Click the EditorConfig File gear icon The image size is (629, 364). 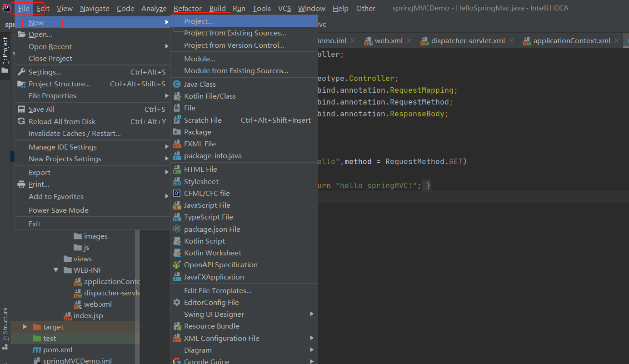(x=177, y=302)
